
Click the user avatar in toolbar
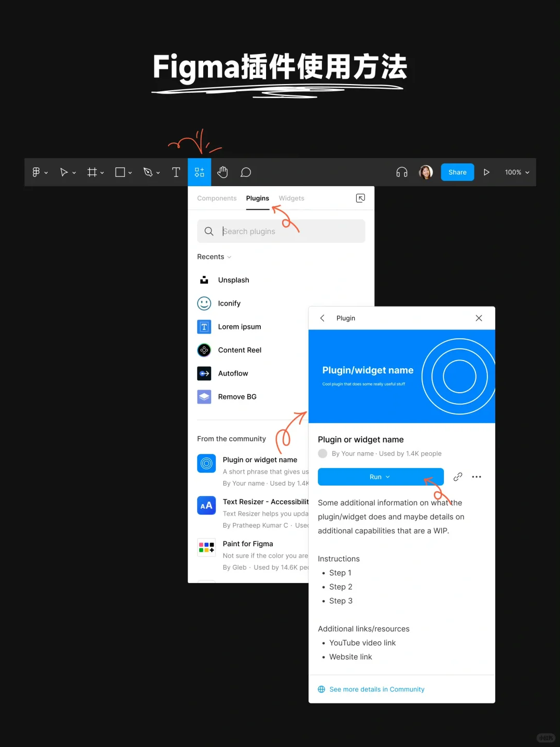426,172
